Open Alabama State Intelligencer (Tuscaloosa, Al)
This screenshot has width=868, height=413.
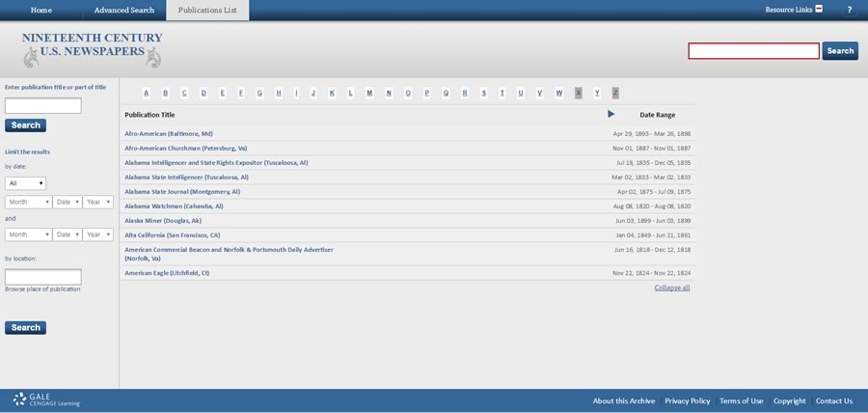186,178
